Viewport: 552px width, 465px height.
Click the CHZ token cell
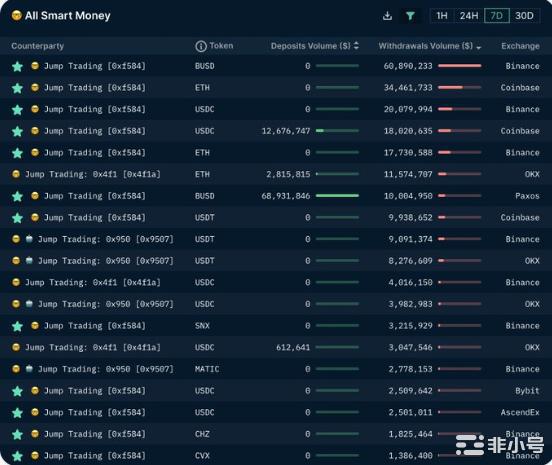click(x=202, y=434)
